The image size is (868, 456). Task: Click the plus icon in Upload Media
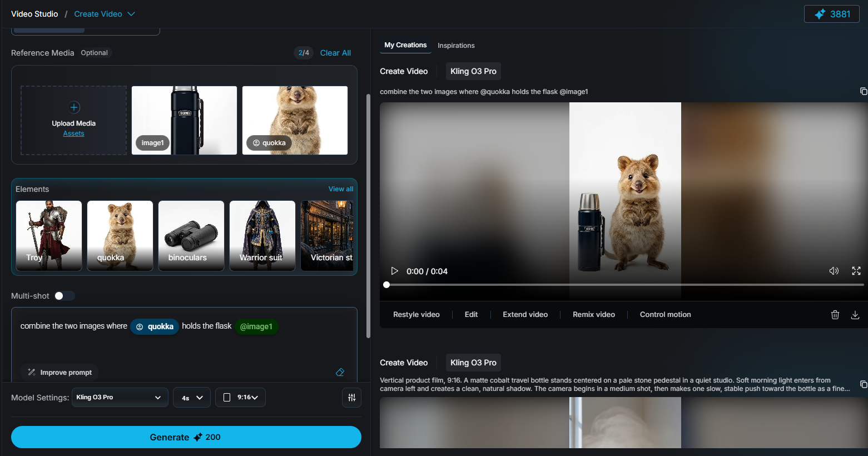[x=74, y=107]
